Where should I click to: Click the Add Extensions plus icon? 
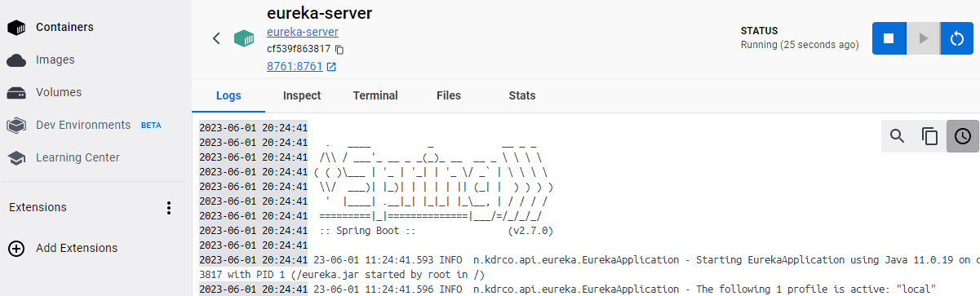coord(16,249)
